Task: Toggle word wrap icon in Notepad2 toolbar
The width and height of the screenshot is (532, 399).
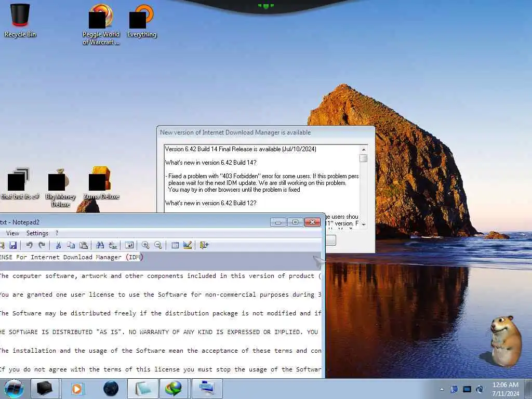Action: coord(129,245)
